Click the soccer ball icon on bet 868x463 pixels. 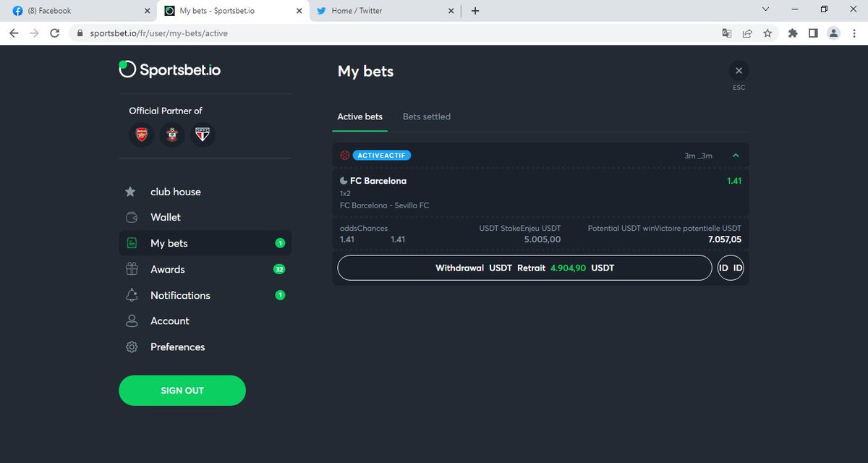tap(345, 155)
